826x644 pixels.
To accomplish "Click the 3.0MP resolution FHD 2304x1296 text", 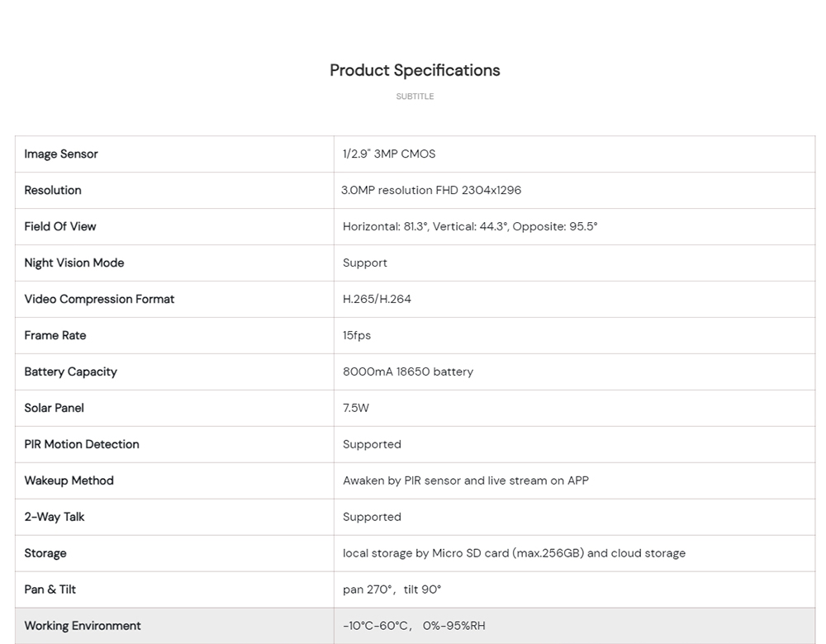I will (431, 190).
